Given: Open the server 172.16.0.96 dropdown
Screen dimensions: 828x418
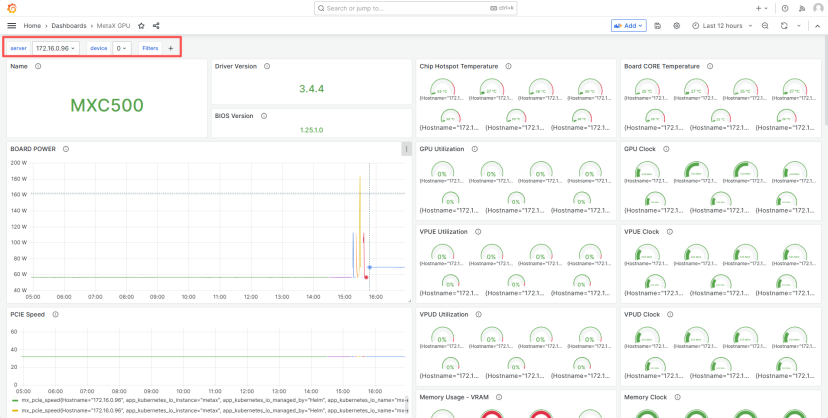Looking at the screenshot, I should click(56, 48).
